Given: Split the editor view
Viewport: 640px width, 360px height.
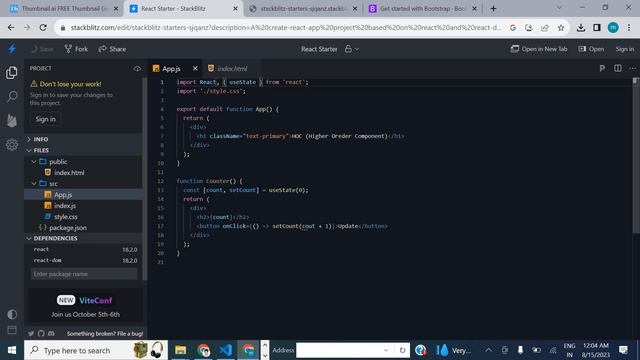Looking at the screenshot, I should tap(618, 69).
